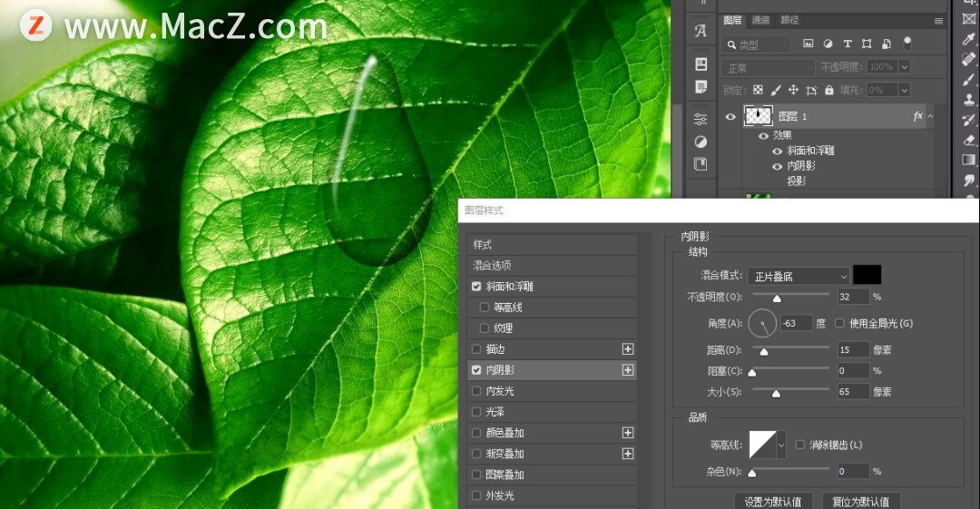Filter layers by shape layers icon
980x509 pixels.
[x=867, y=44]
